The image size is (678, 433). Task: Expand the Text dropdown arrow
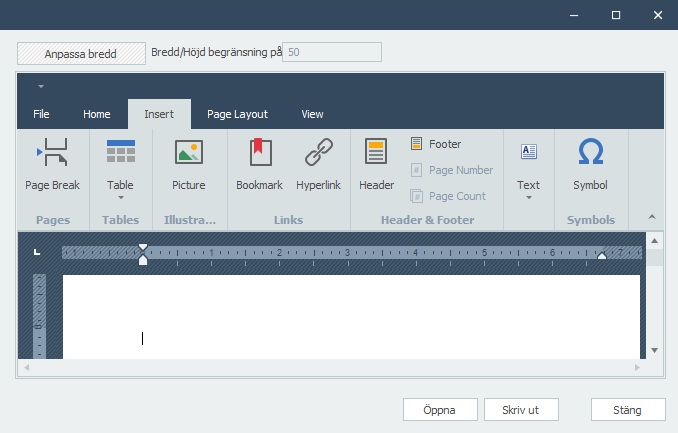(529, 198)
